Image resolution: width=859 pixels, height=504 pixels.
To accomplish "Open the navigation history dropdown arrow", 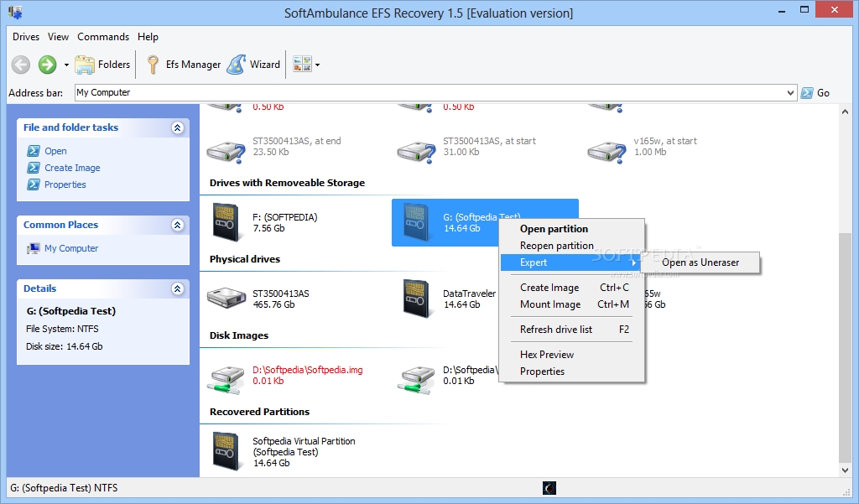I will point(66,65).
